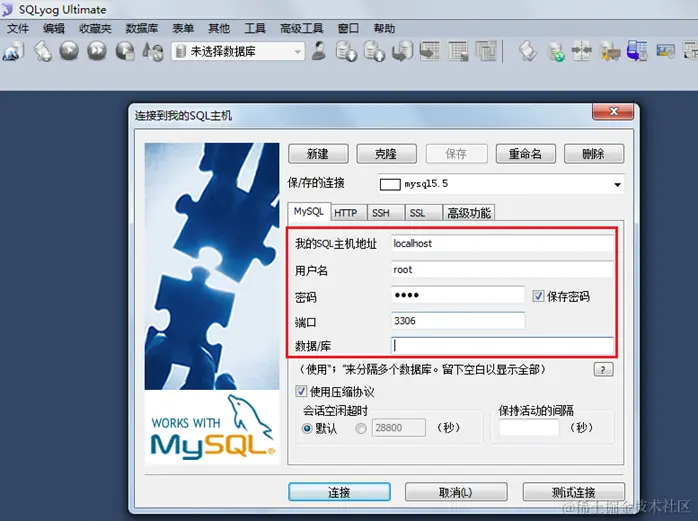Viewport: 698px width, 521px height.
Task: Toggle the 保存密码 checkbox
Action: tap(538, 296)
